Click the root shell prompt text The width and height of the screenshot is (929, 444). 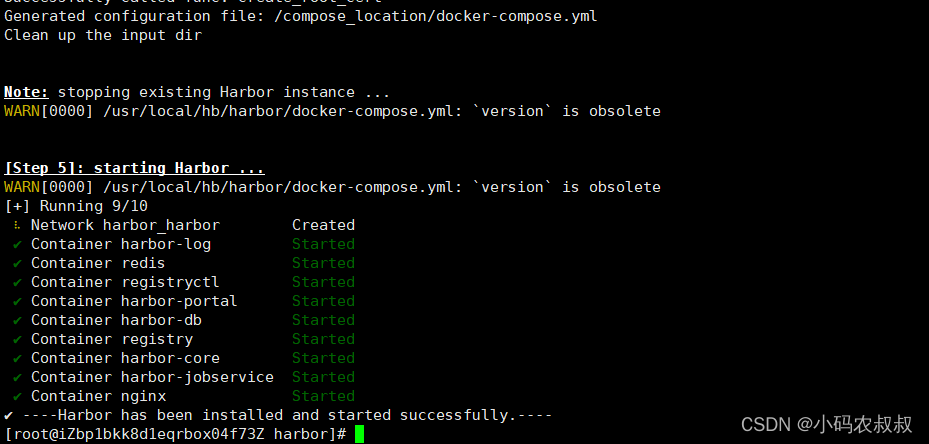pyautogui.click(x=175, y=435)
